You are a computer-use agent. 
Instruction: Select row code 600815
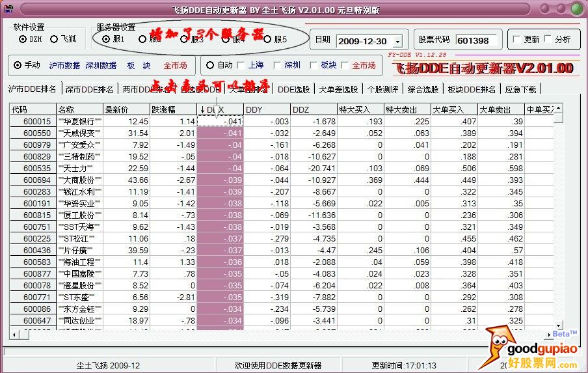click(x=33, y=215)
